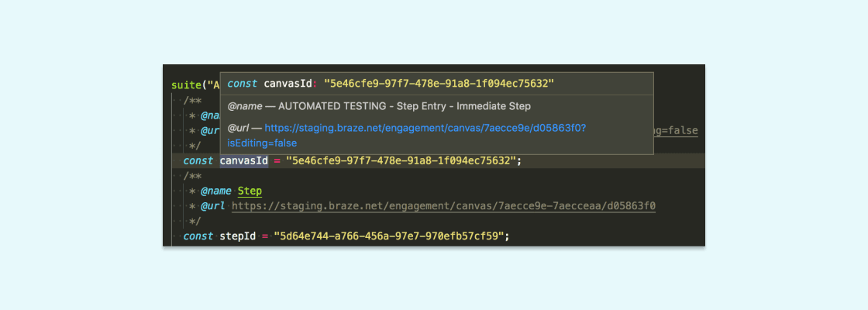The height and width of the screenshot is (310, 868).
Task: Click the @name tag before Step
Action: pyautogui.click(x=215, y=191)
